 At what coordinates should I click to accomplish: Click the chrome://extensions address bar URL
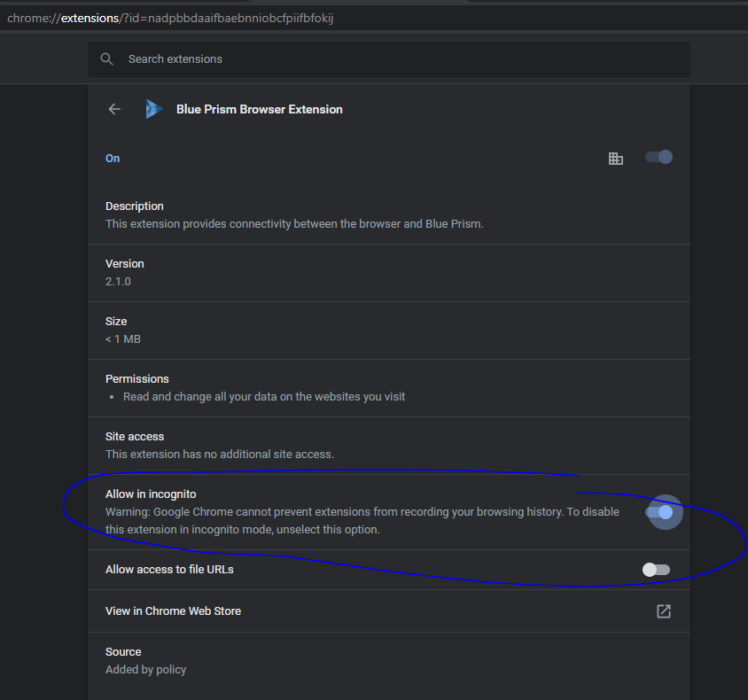pos(170,18)
